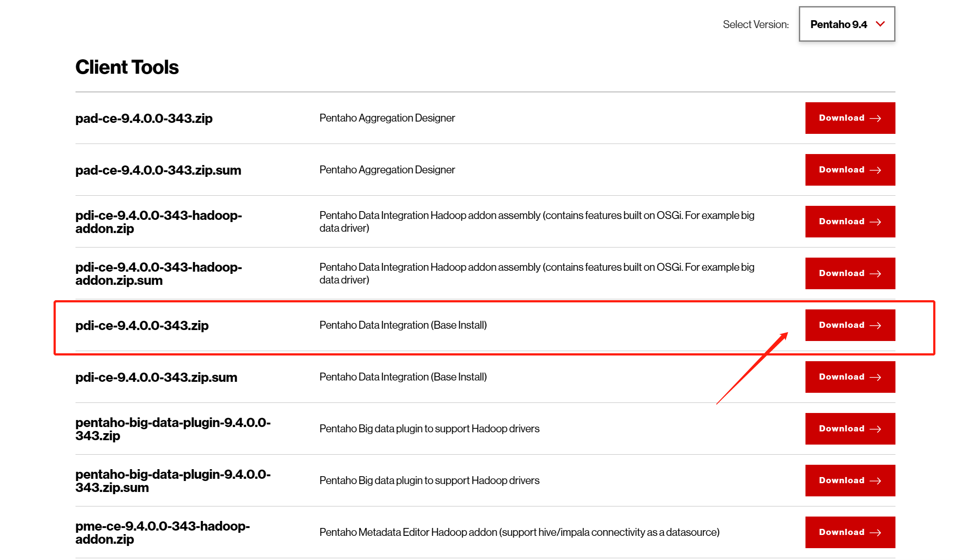967x560 pixels.
Task: Download pad-ce-9.4.0.0-343.zip.sum checksum file
Action: click(x=849, y=170)
